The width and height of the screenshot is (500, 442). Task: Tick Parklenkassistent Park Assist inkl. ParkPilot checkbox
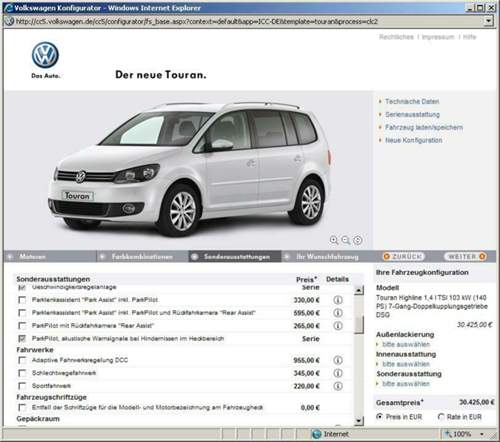(x=22, y=300)
